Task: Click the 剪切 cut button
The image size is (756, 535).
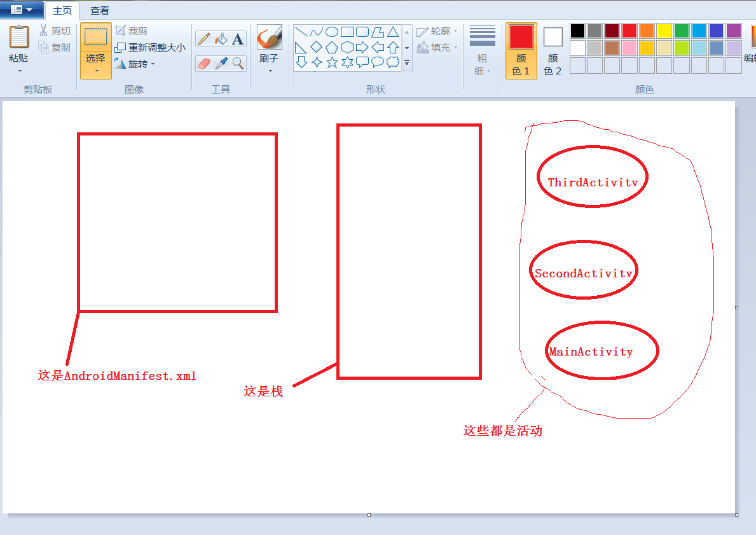Action: coord(55,31)
